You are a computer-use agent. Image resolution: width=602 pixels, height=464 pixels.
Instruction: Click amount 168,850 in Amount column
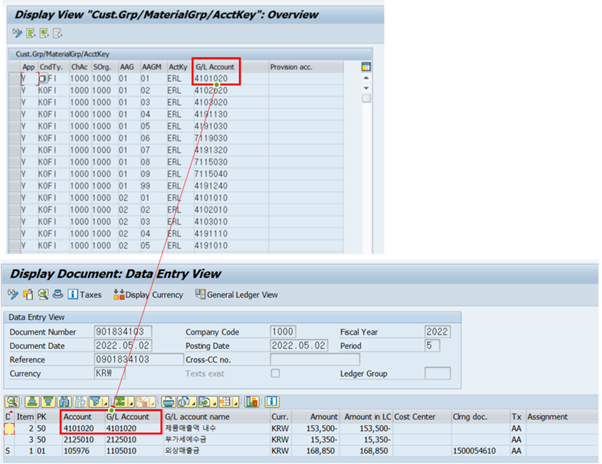pos(320,451)
